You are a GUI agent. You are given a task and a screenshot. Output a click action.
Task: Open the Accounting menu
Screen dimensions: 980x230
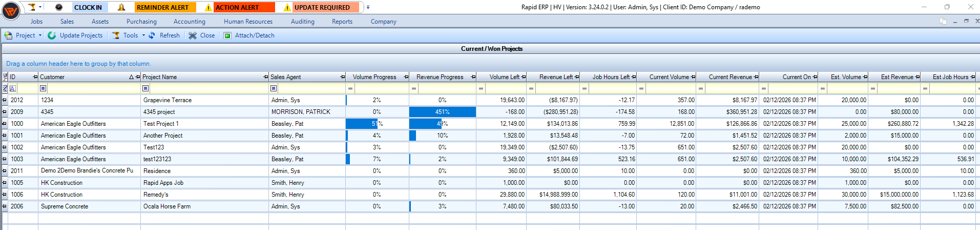(190, 22)
